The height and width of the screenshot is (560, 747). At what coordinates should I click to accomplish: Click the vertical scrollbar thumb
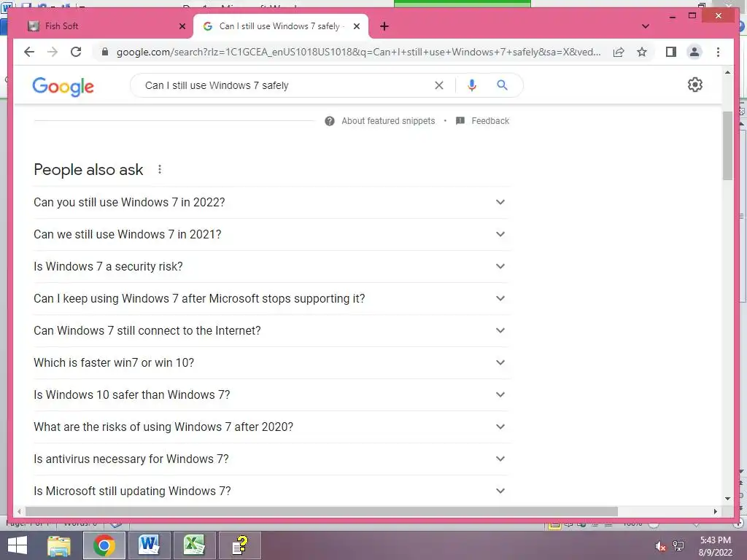pyautogui.click(x=727, y=145)
